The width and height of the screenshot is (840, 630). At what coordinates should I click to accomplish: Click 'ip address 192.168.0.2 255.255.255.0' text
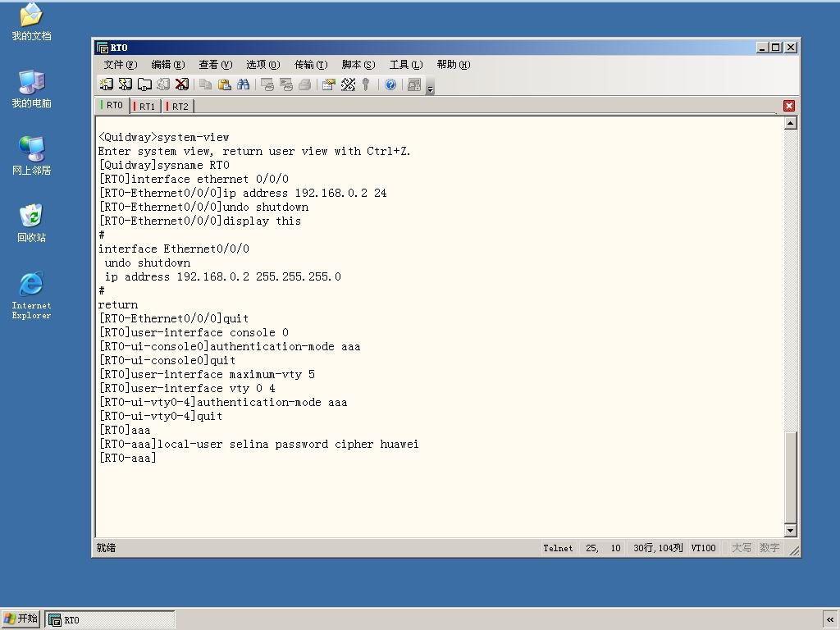point(223,276)
